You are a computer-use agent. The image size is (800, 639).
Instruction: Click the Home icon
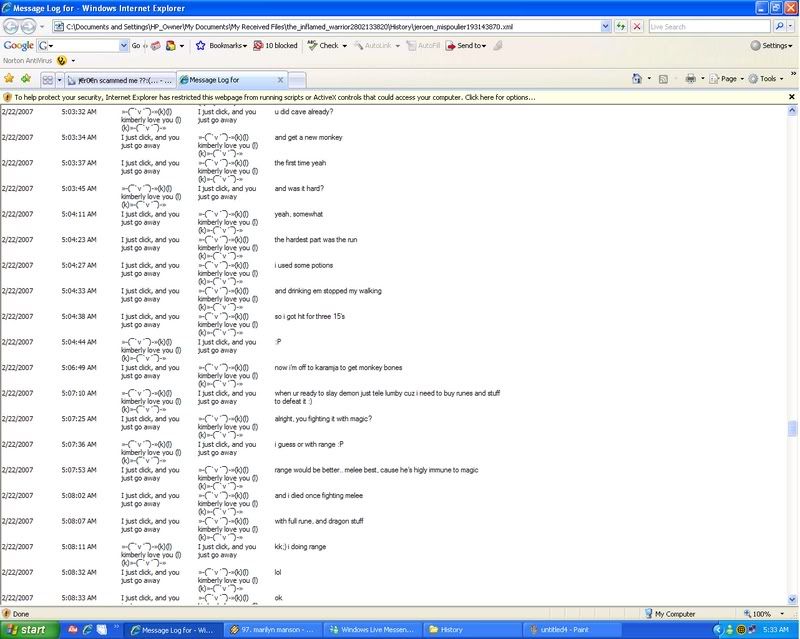coord(637,79)
